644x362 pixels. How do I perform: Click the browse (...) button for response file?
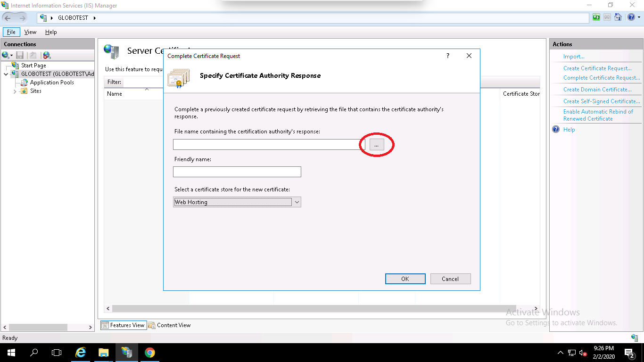pyautogui.click(x=377, y=145)
